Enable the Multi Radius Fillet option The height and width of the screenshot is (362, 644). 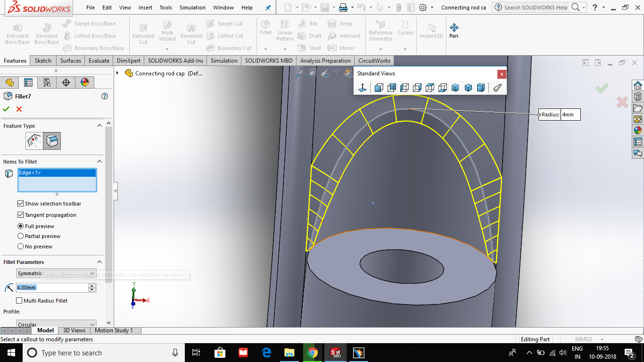tap(19, 300)
